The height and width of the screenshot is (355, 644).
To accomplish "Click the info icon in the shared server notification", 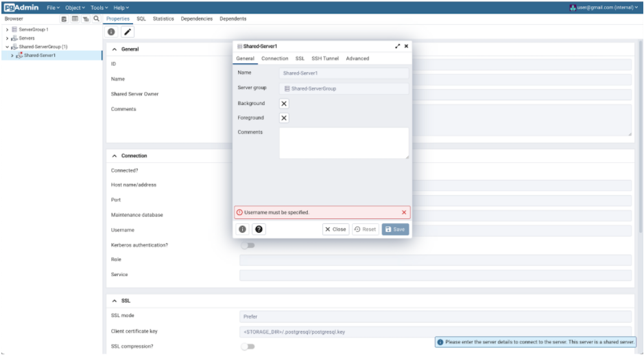I will pyautogui.click(x=440, y=342).
